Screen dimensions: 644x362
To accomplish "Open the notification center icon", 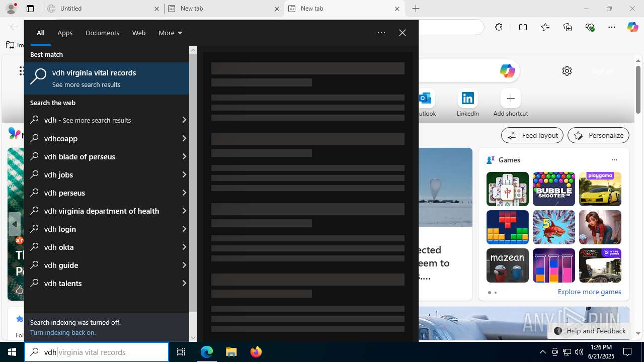I will tap(627, 352).
